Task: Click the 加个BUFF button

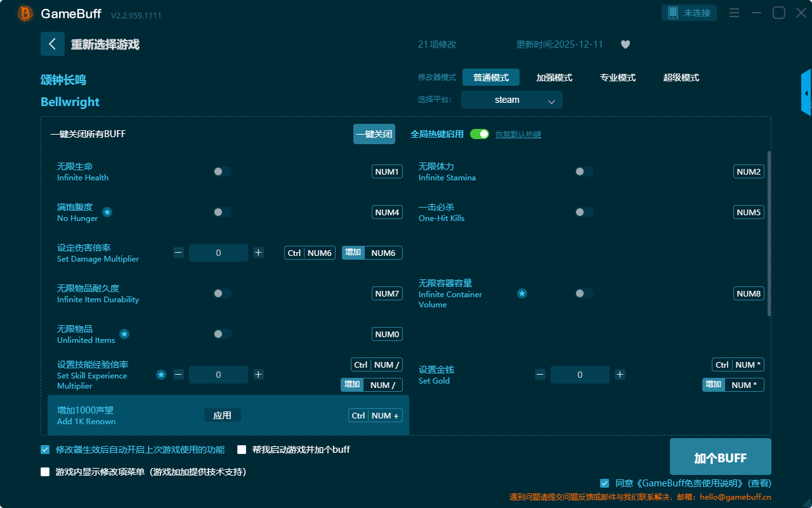Action: point(720,457)
